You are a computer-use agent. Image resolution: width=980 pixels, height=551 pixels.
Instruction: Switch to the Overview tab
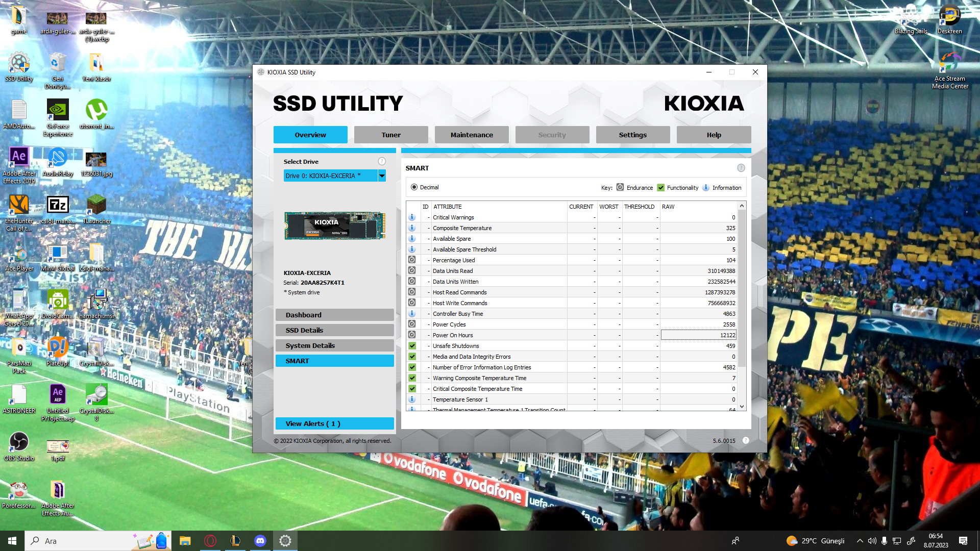click(x=310, y=135)
